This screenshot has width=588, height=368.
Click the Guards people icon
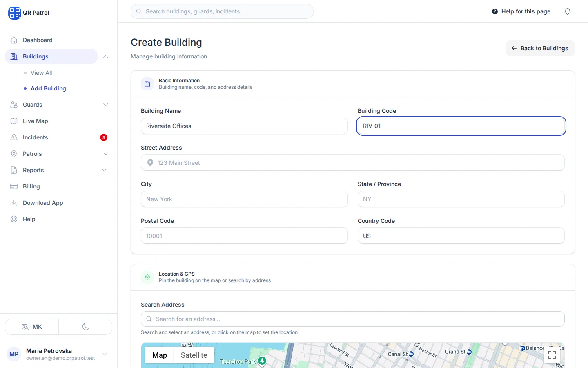click(x=14, y=105)
